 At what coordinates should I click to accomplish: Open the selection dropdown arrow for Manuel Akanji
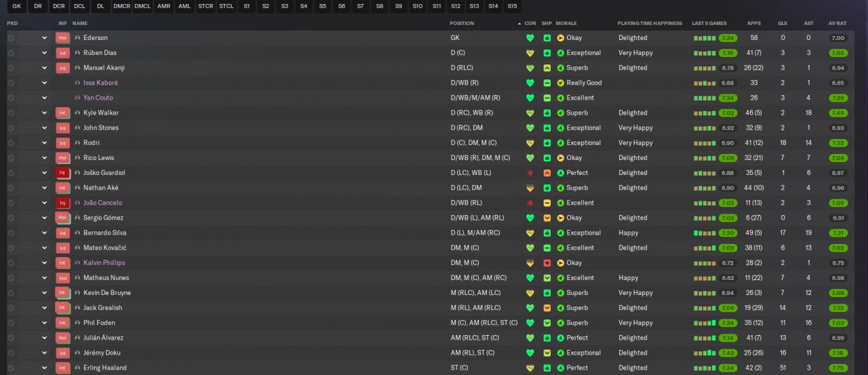pyautogui.click(x=44, y=68)
